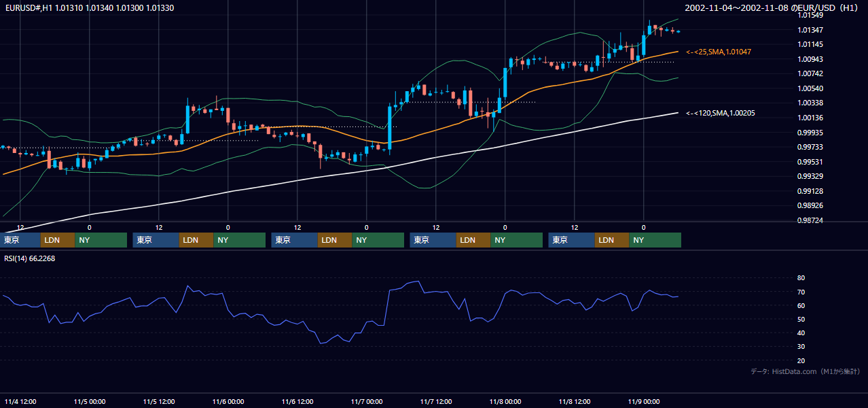Click the 11/6 12:00 time label
Screen dimensions: 868x408
[297, 401]
